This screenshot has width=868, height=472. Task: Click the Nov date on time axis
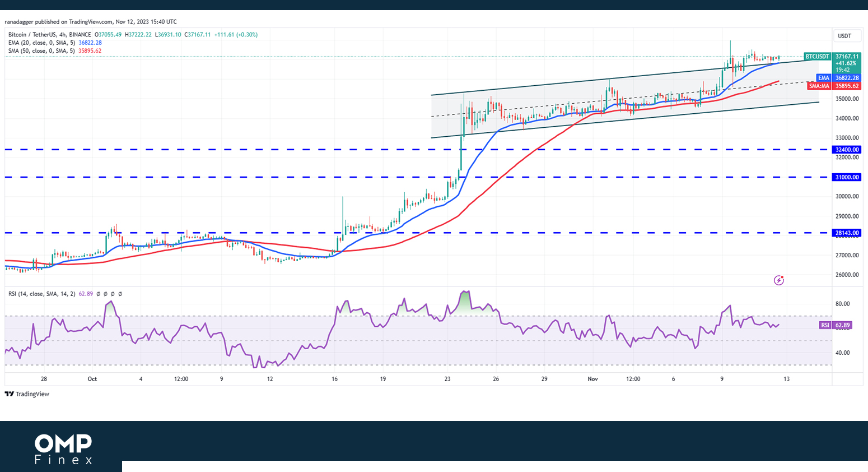(593, 379)
